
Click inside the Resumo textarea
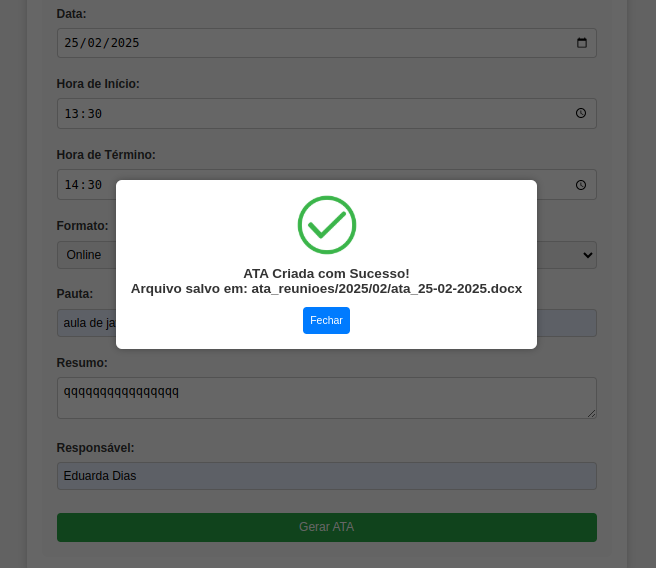coord(327,398)
